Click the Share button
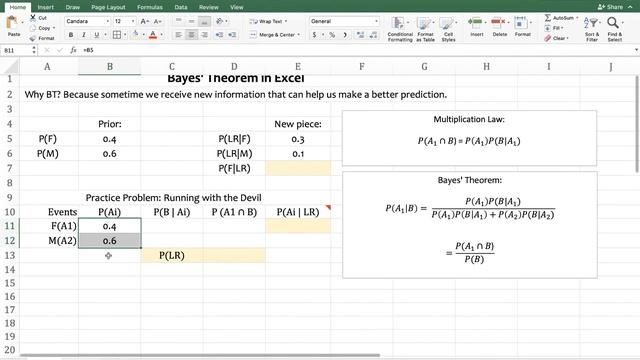 (610, 7)
